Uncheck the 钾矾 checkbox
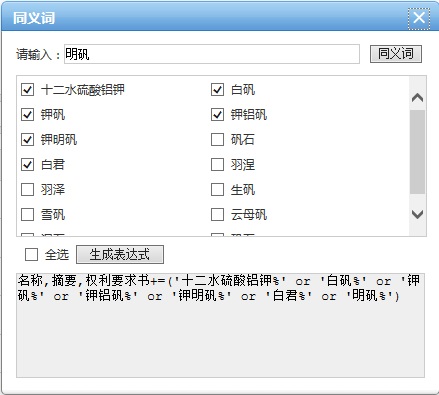439x395 pixels. click(27, 115)
